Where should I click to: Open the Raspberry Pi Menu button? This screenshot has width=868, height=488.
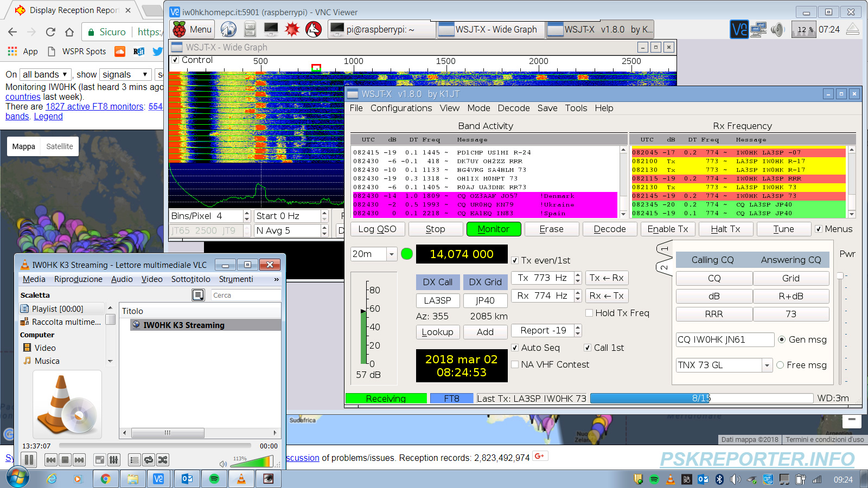pos(192,29)
